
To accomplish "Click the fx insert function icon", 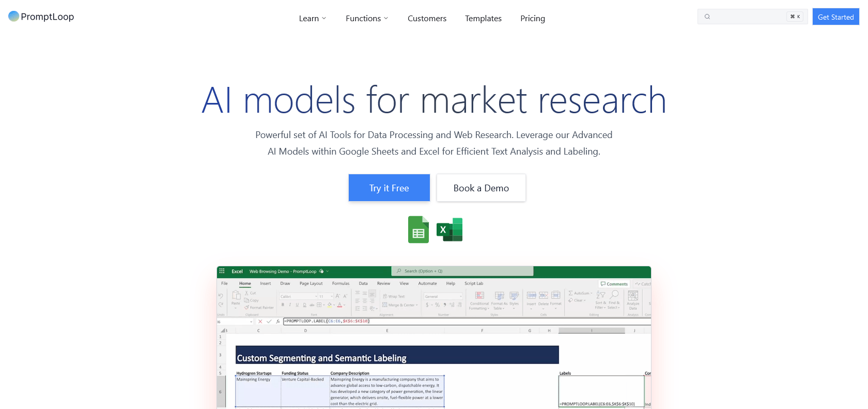I will (278, 321).
